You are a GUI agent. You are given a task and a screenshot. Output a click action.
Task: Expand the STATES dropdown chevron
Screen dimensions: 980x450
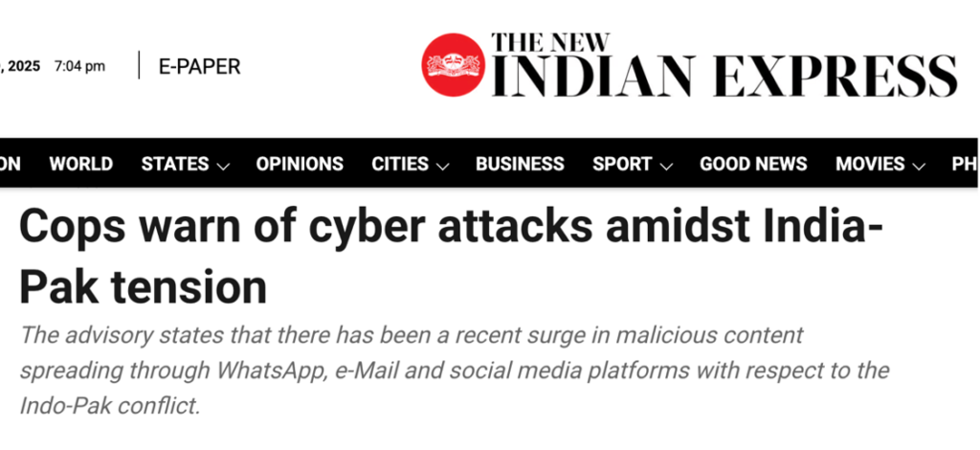223,167
